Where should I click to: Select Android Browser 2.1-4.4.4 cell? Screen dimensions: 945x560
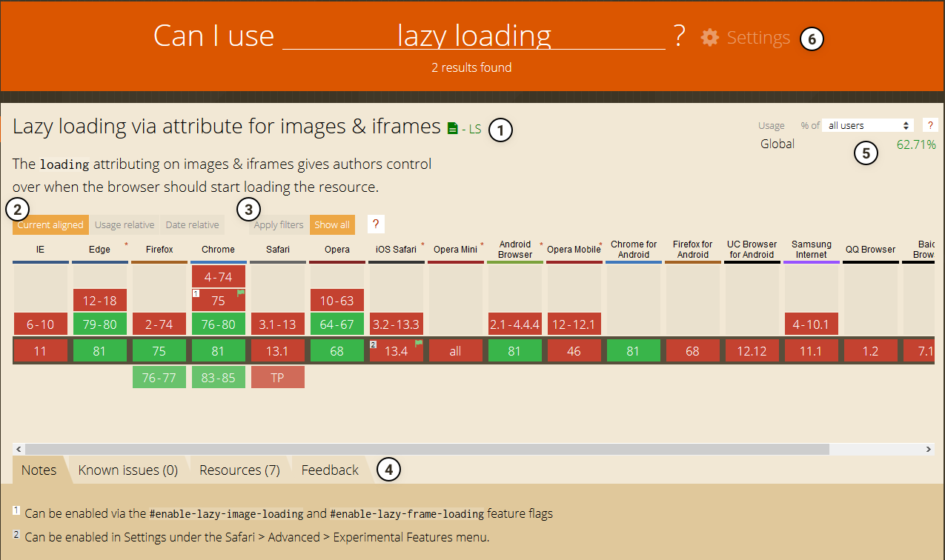pyautogui.click(x=515, y=324)
